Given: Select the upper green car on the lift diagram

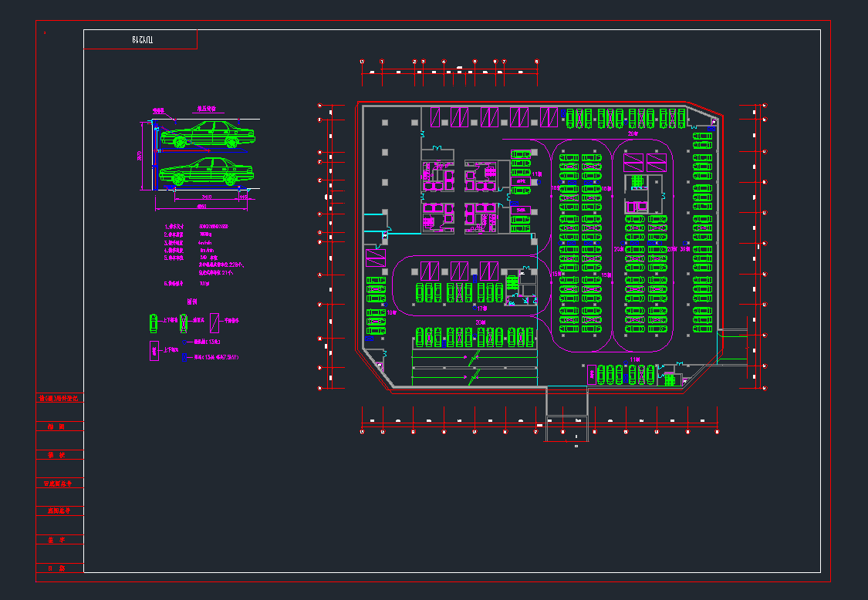Looking at the screenshot, I should pos(207,134).
